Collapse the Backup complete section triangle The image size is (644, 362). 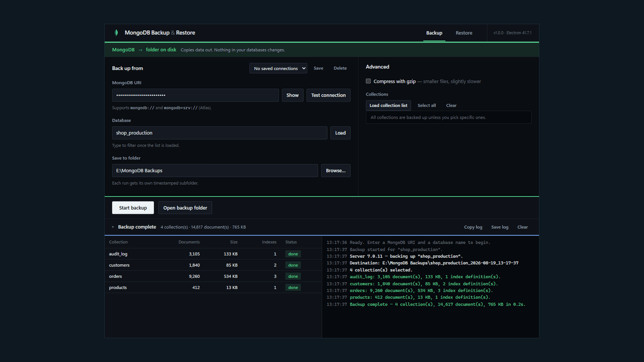[113, 227]
